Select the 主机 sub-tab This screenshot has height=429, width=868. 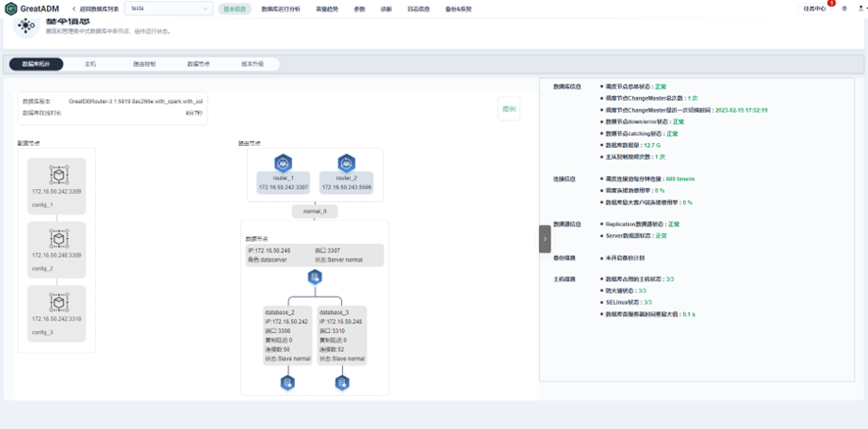[x=90, y=65]
